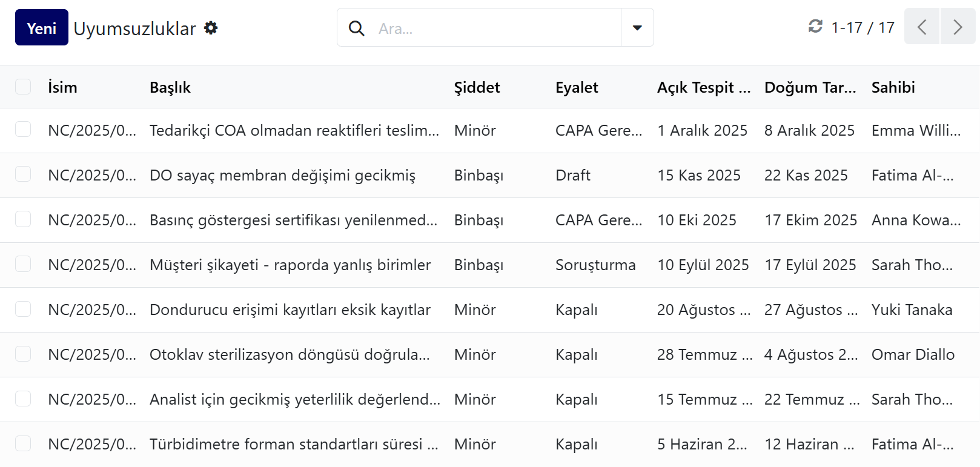
Task: Tick the Otoklav sterilizasyon row checkbox
Action: pyautogui.click(x=23, y=354)
